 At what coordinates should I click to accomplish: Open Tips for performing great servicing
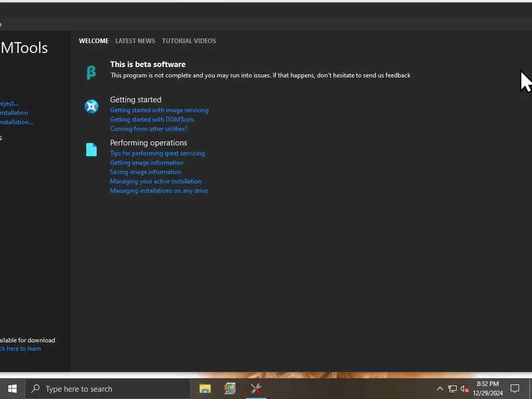coord(157,153)
